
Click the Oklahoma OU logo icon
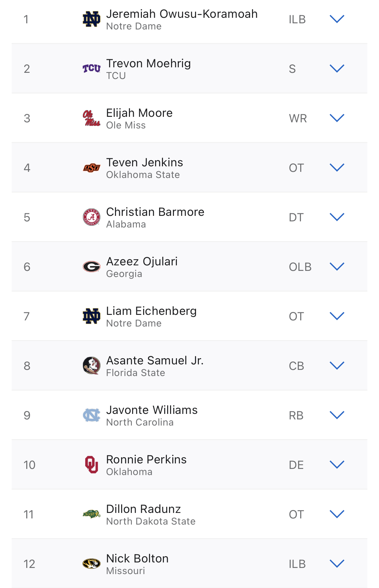[91, 465]
